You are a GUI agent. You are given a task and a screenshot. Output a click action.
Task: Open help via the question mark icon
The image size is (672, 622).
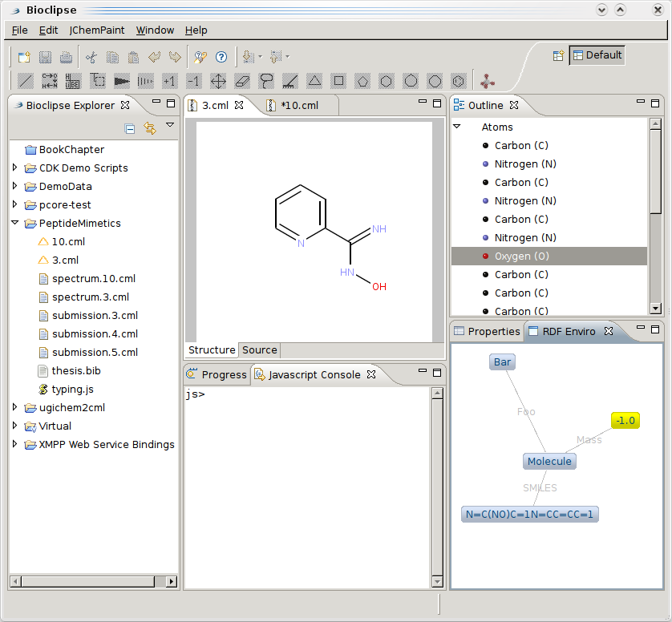pos(221,57)
